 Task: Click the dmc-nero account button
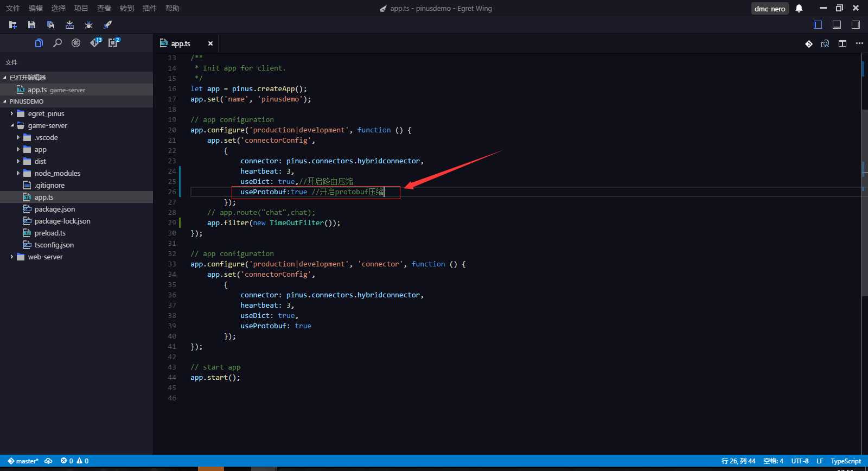tap(770, 8)
